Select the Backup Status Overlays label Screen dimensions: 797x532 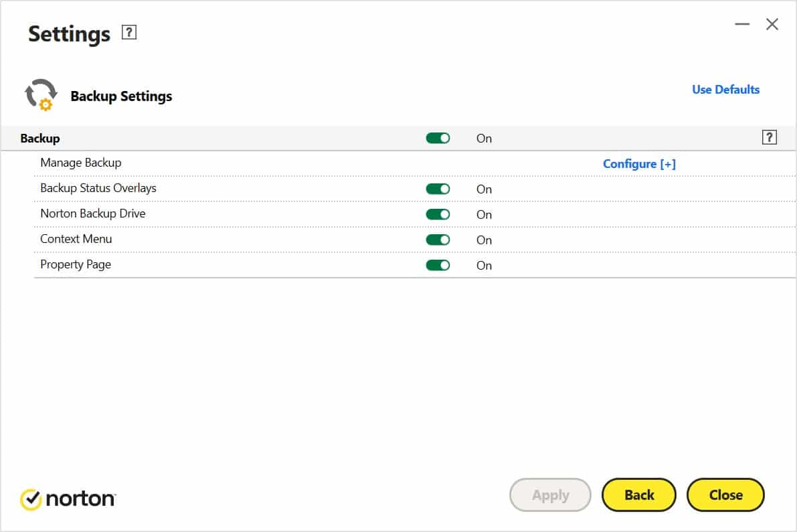(98, 188)
